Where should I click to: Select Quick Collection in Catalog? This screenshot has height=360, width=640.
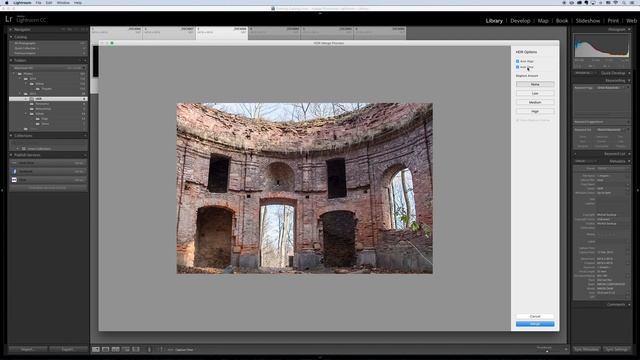pyautogui.click(x=48, y=48)
